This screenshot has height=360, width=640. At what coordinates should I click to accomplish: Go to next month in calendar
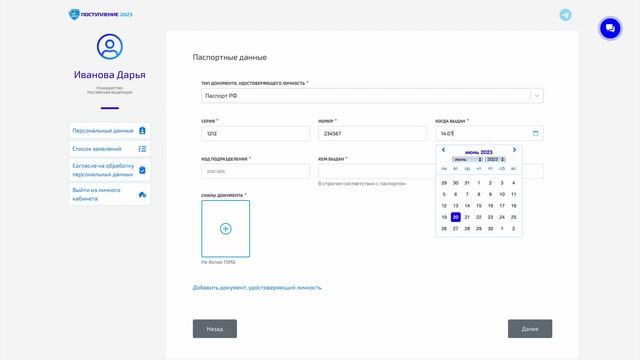point(514,150)
